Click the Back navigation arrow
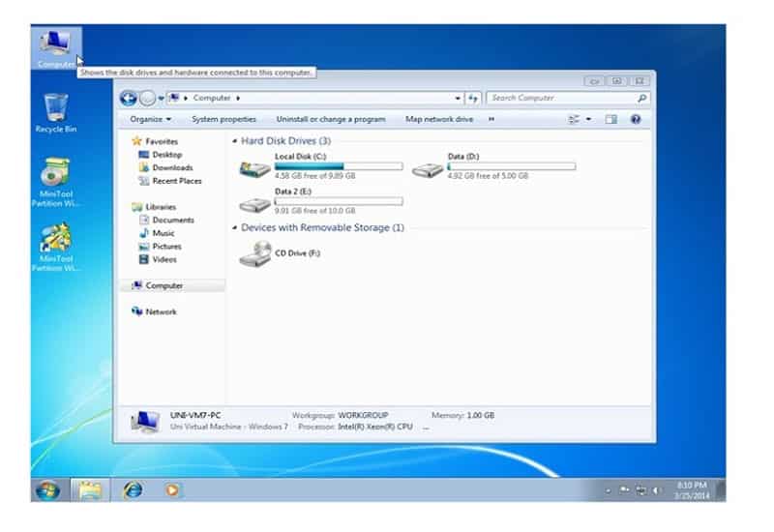 pos(128,98)
